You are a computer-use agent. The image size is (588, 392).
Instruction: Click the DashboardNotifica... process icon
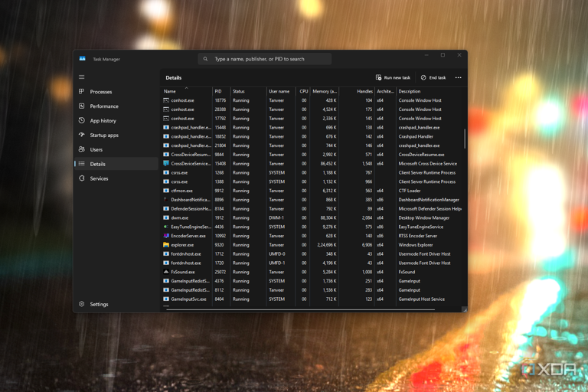pyautogui.click(x=165, y=200)
